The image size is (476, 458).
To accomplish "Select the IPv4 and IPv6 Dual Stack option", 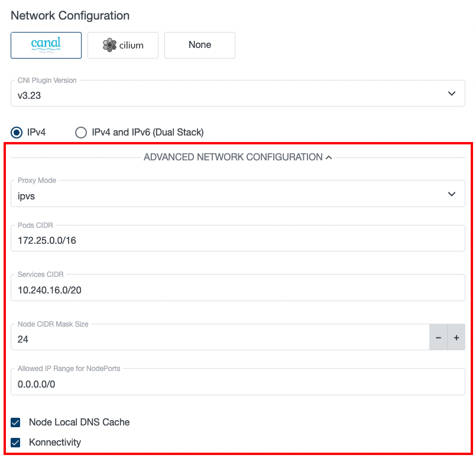I will click(81, 132).
